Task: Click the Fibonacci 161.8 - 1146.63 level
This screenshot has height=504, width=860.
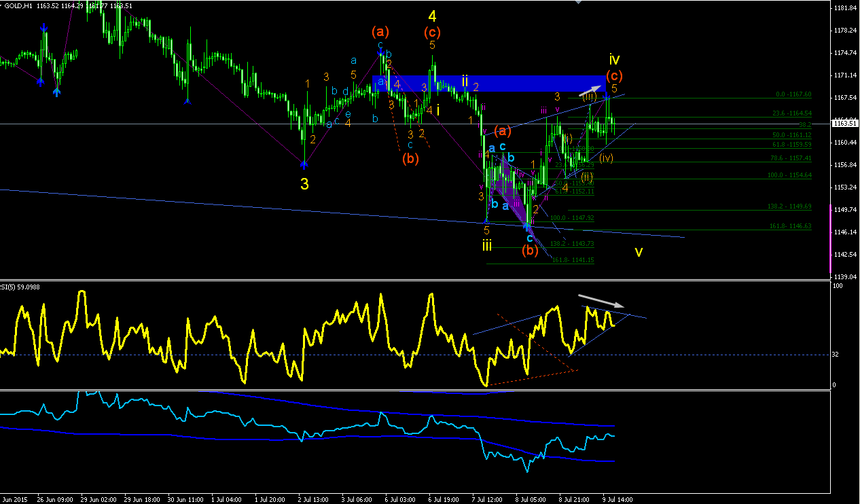Action: [x=789, y=226]
